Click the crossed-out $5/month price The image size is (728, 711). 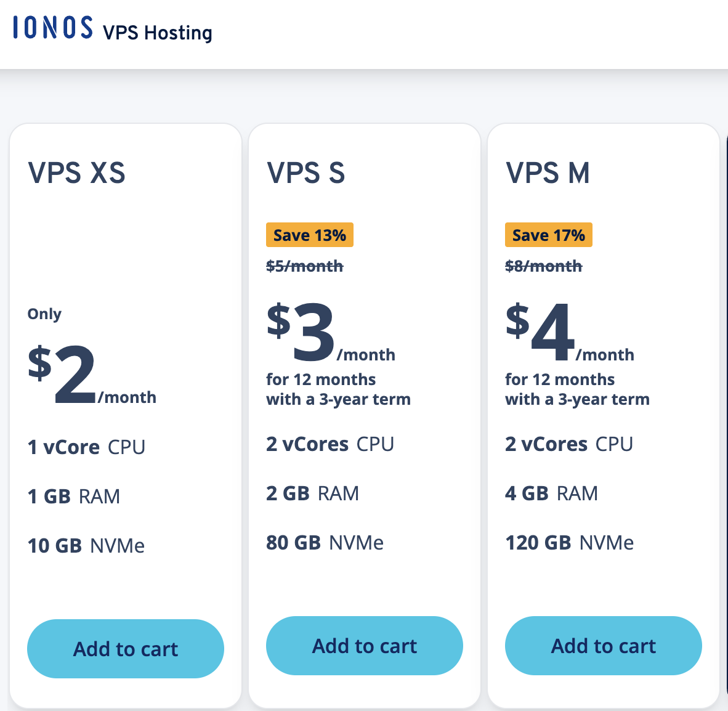[305, 266]
